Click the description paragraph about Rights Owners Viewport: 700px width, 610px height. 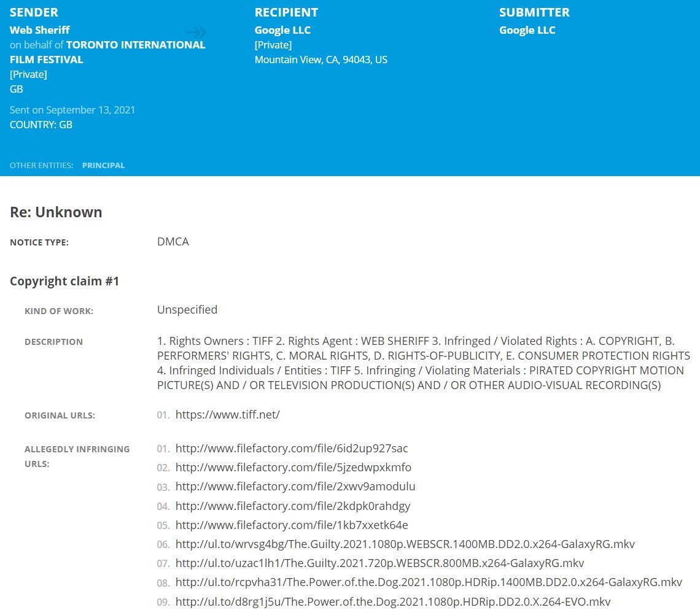[424, 363]
